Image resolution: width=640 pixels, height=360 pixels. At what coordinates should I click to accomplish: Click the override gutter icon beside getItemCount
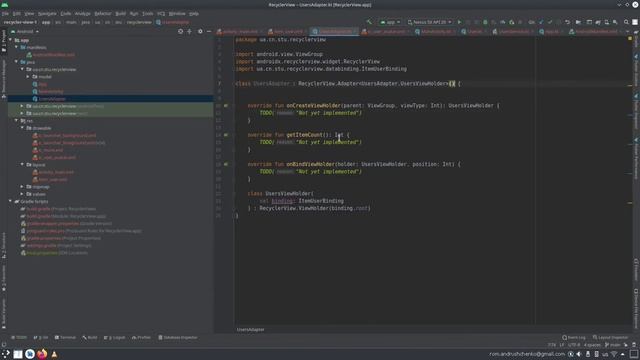(x=226, y=135)
